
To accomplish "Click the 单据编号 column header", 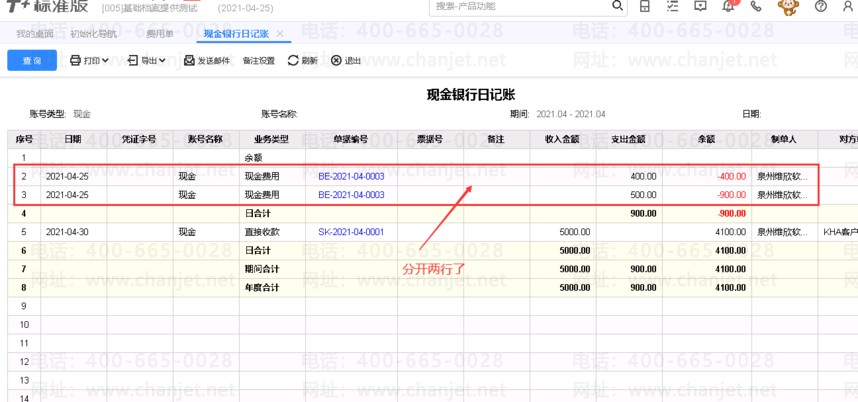I will pyautogui.click(x=351, y=139).
